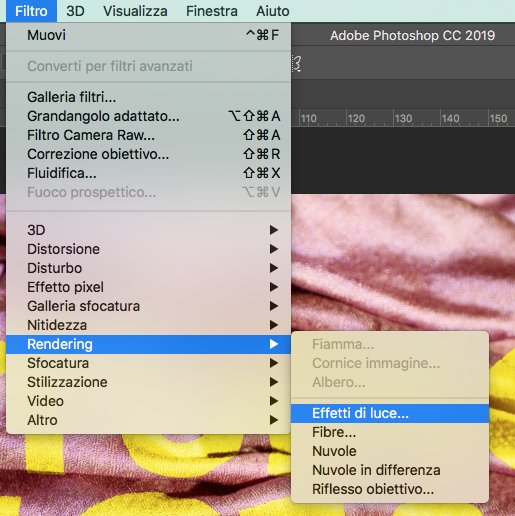The image size is (515, 516).
Task: Expand the Effetto pixel submenu
Action: click(x=148, y=287)
